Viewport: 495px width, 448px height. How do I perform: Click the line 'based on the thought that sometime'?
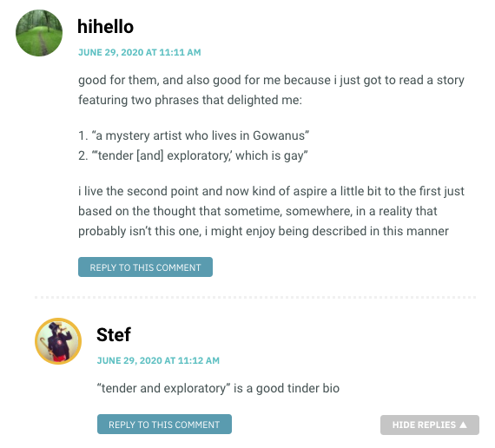(258, 211)
